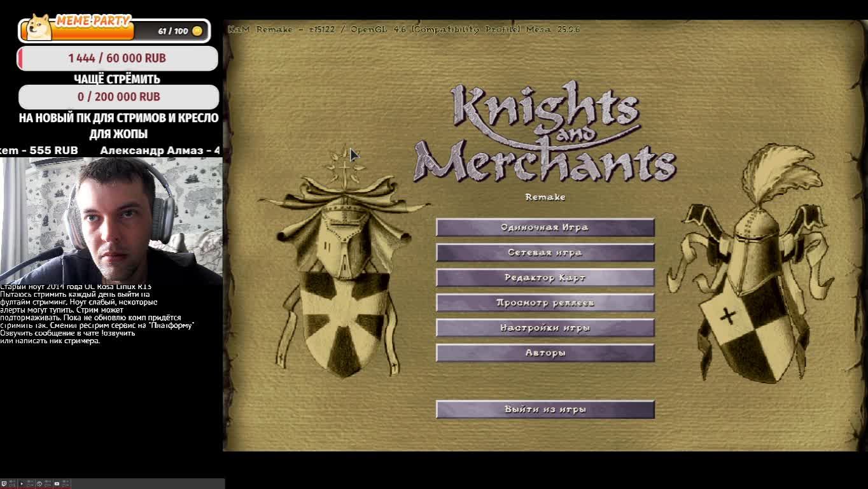Click Выйти из игры to quit
The image size is (868, 489).
(545, 409)
